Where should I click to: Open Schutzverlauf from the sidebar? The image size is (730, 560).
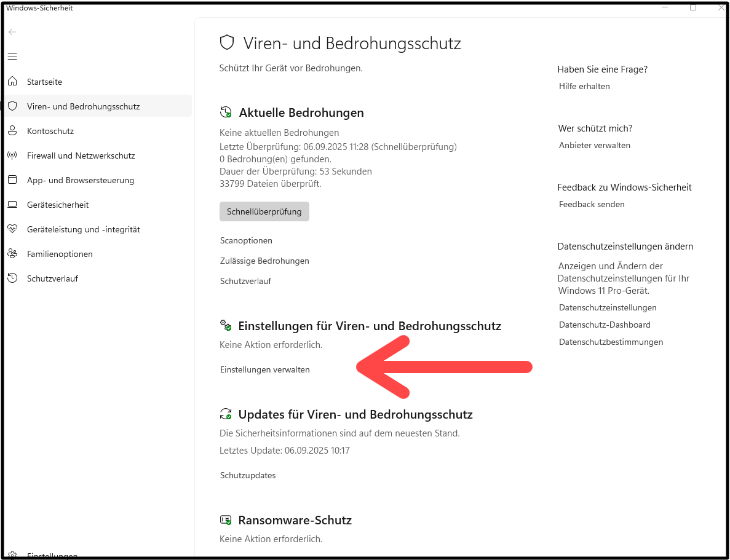pyautogui.click(x=98, y=279)
